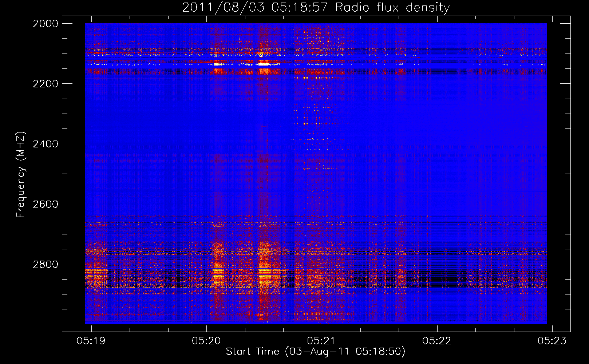The image size is (589, 364).
Task: Click the '05:22' time axis label
Action: [436, 341]
